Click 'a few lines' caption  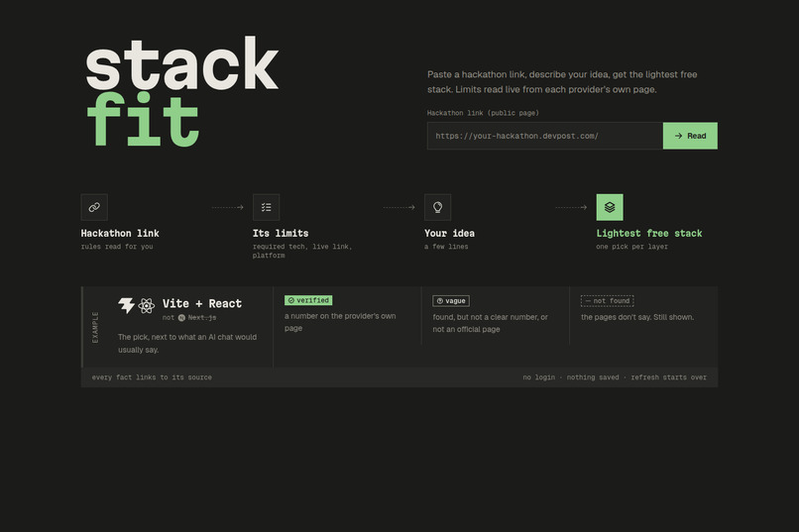pos(446,247)
